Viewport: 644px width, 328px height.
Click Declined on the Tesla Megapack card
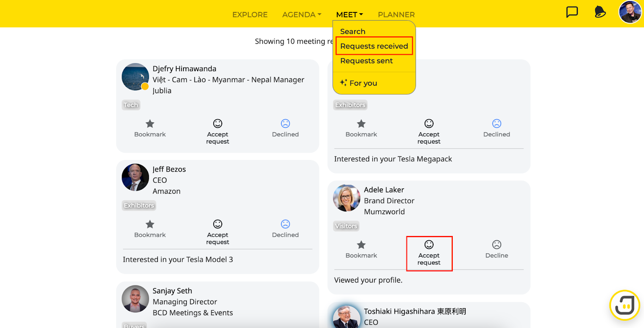coord(497,129)
